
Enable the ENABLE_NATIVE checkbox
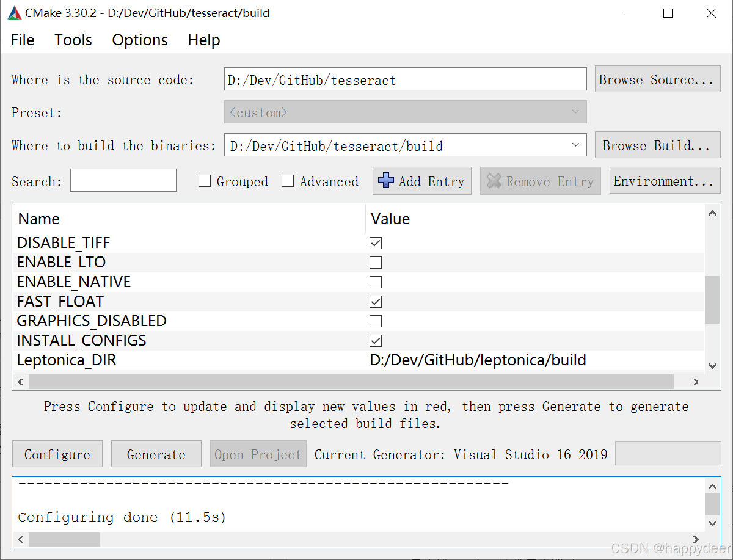(376, 282)
